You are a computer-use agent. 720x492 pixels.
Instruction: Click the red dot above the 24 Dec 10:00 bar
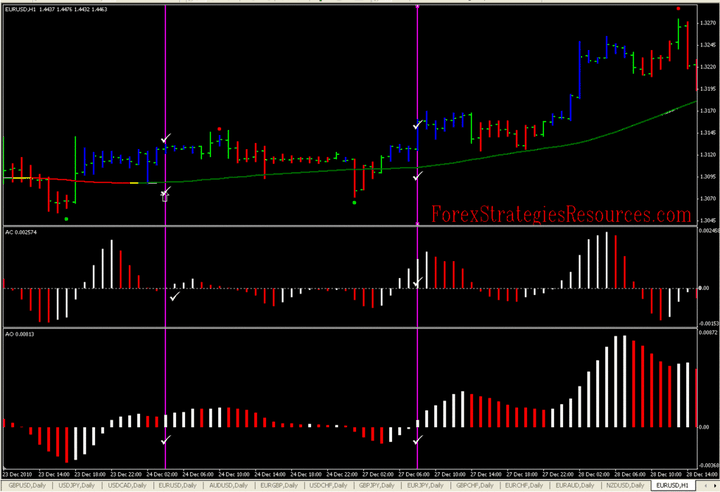(x=219, y=129)
